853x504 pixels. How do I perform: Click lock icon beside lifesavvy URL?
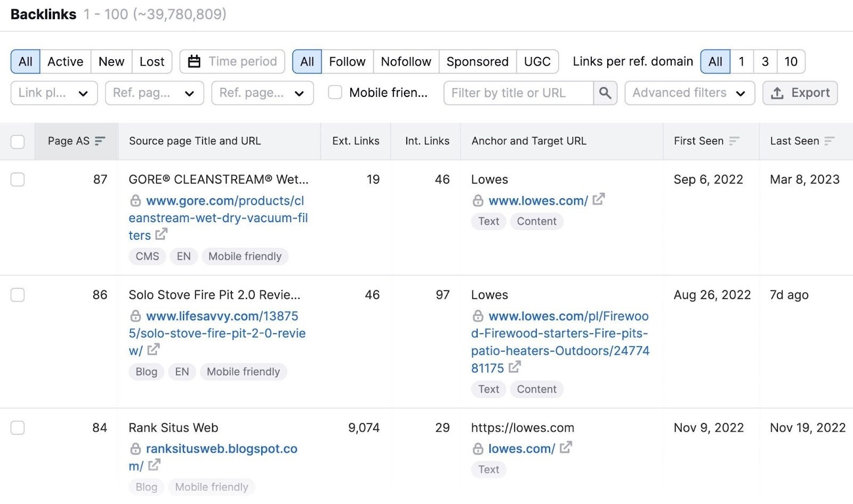pyautogui.click(x=135, y=316)
